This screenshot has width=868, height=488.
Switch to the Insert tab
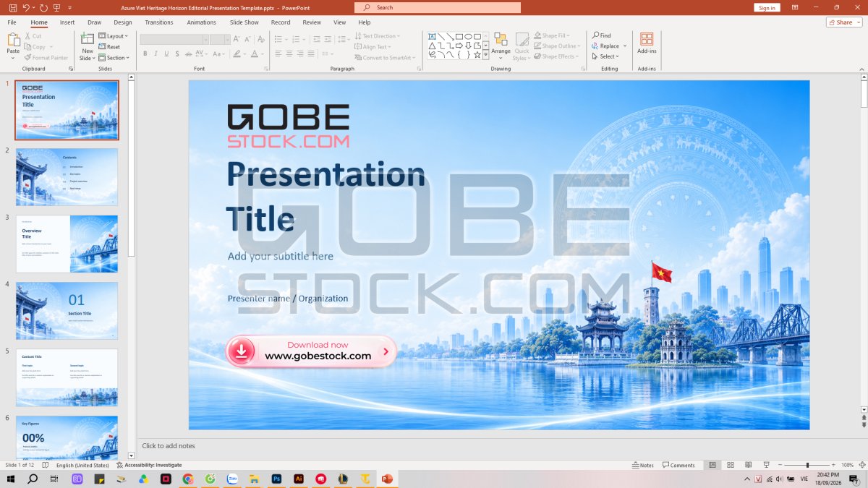(67, 22)
